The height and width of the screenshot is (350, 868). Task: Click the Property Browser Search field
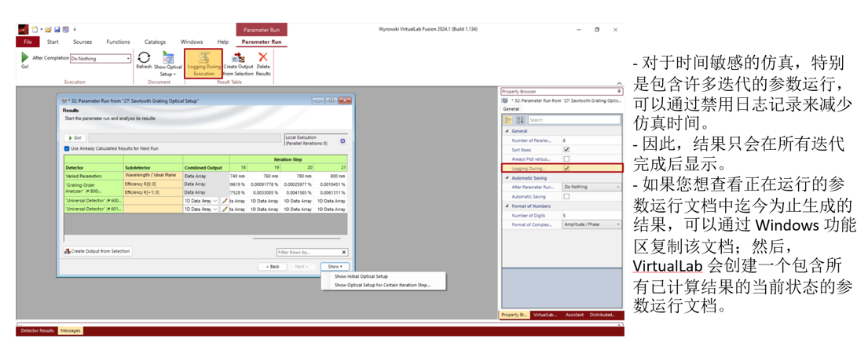(573, 120)
